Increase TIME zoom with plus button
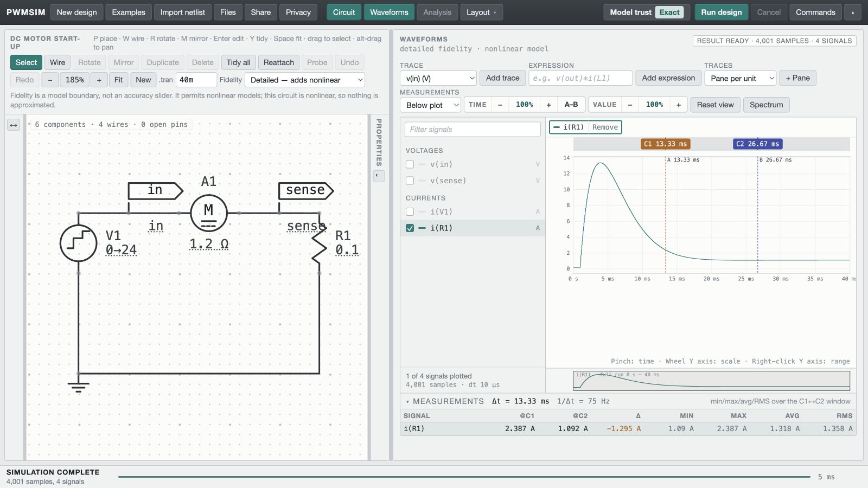The image size is (868, 488). tap(548, 105)
